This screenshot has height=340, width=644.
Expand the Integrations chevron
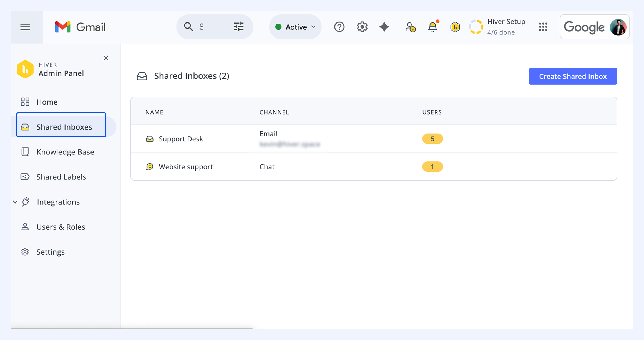tap(15, 202)
